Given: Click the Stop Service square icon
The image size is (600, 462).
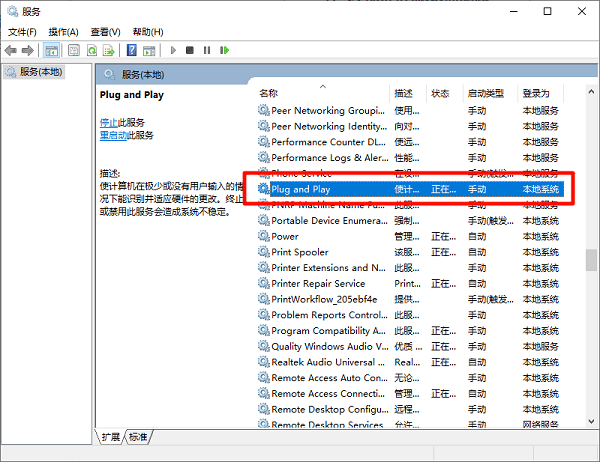Looking at the screenshot, I should [190, 50].
